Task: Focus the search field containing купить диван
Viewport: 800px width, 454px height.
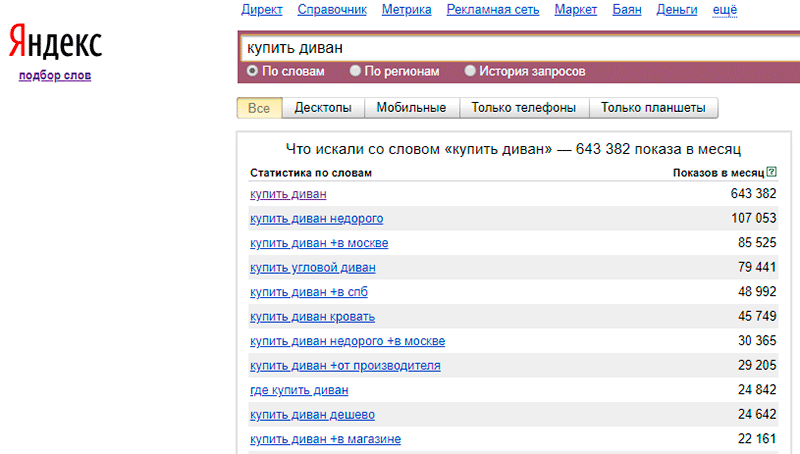Action: 520,48
